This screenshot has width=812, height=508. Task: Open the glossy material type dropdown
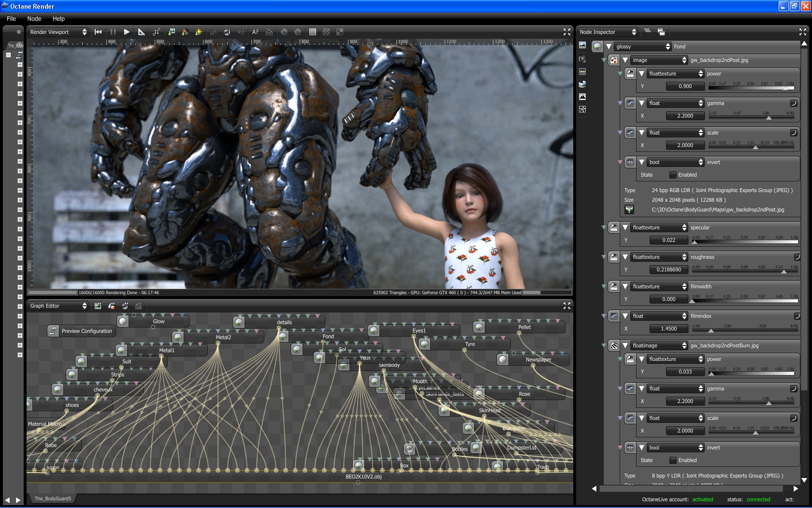pos(643,46)
